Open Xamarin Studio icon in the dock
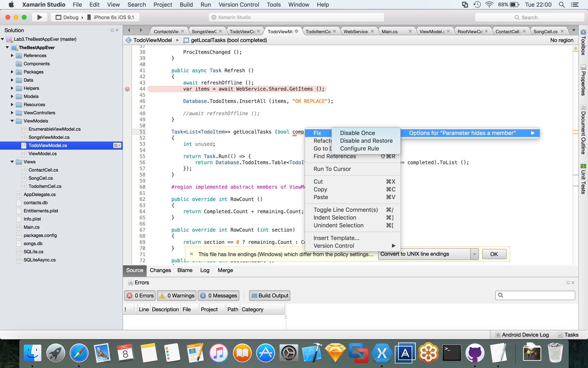The image size is (588, 368). coord(382,353)
